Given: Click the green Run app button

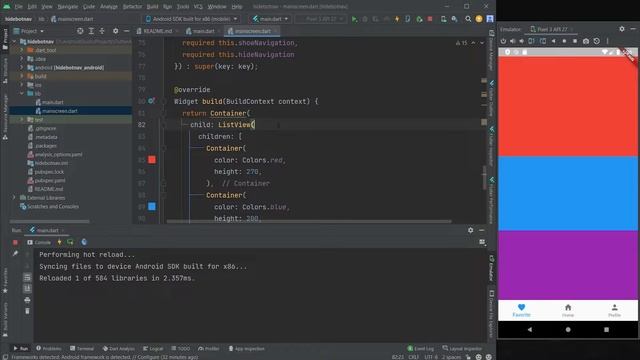Looking at the screenshot, I should point(354,19).
